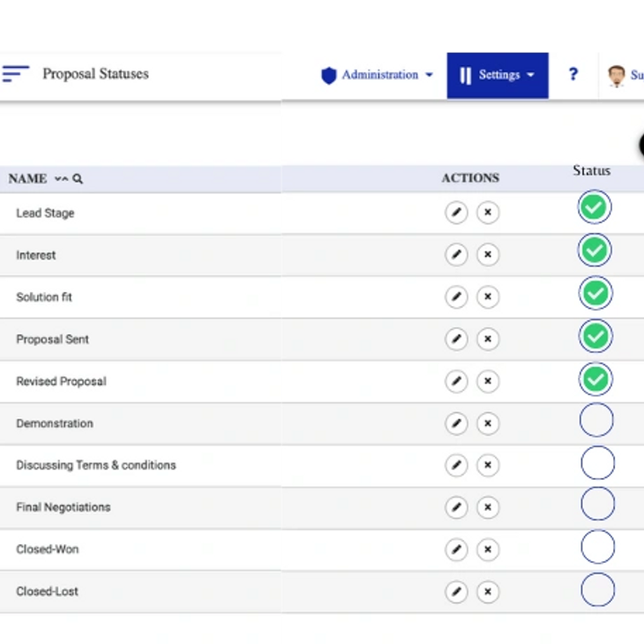Screen dimensions: 644x644
Task: Delete the Closed-Lost status
Action: click(x=488, y=591)
